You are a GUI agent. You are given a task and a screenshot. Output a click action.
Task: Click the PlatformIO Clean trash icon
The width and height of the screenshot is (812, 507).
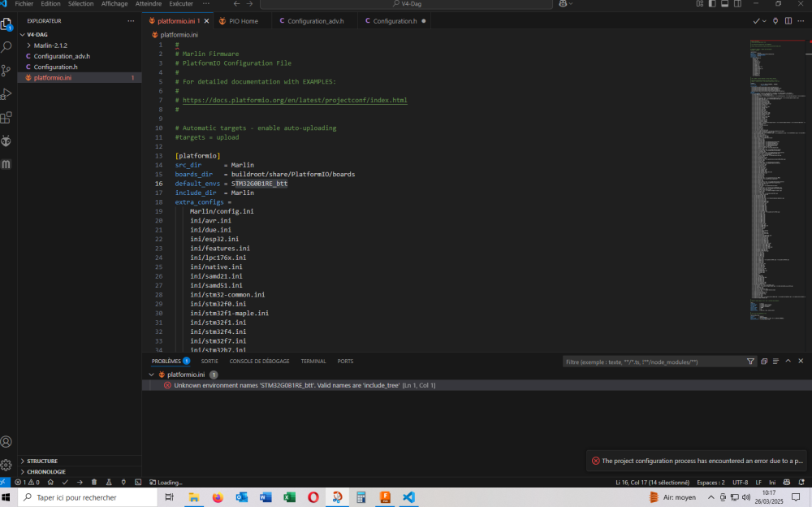94,482
